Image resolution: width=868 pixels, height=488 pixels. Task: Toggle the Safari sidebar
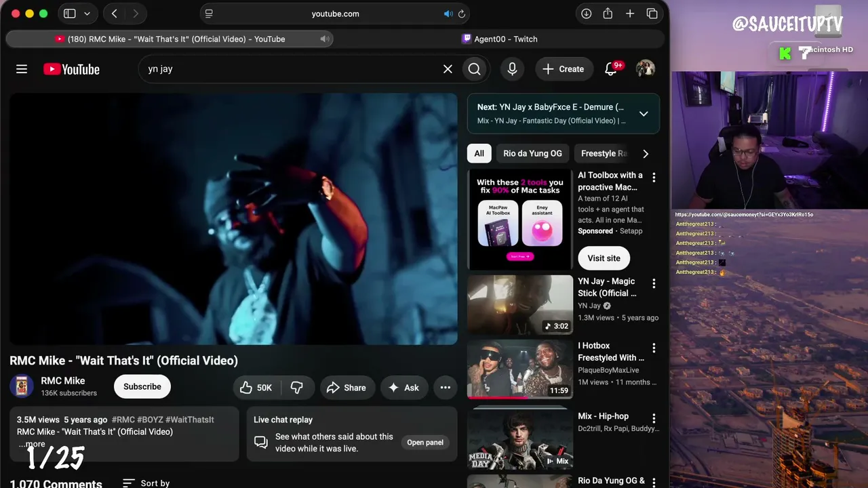69,14
